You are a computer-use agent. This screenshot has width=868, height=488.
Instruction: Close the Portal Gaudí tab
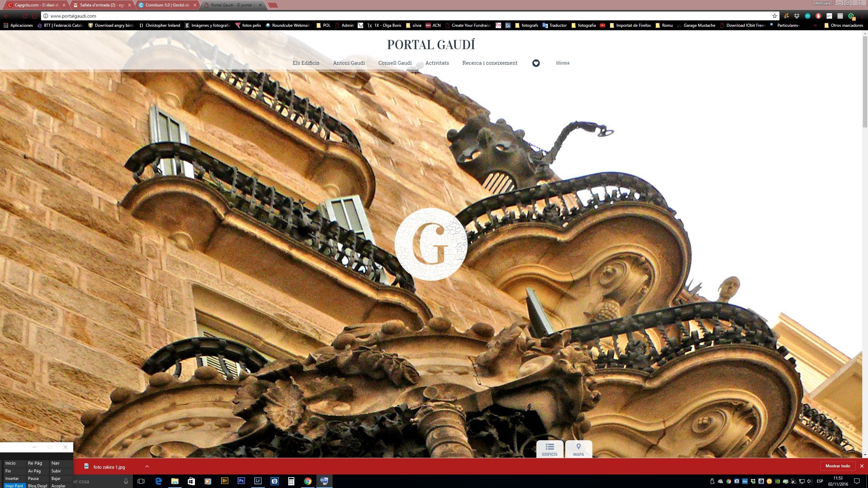tap(260, 5)
